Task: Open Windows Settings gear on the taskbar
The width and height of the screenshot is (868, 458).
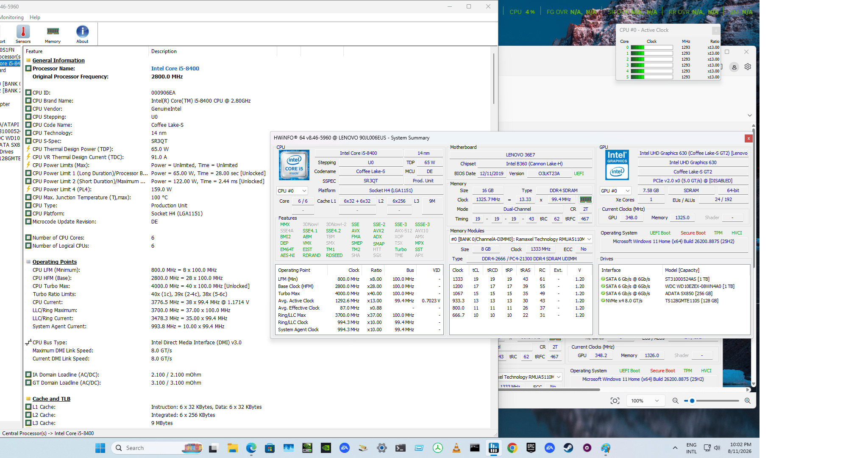Action: tap(382, 448)
